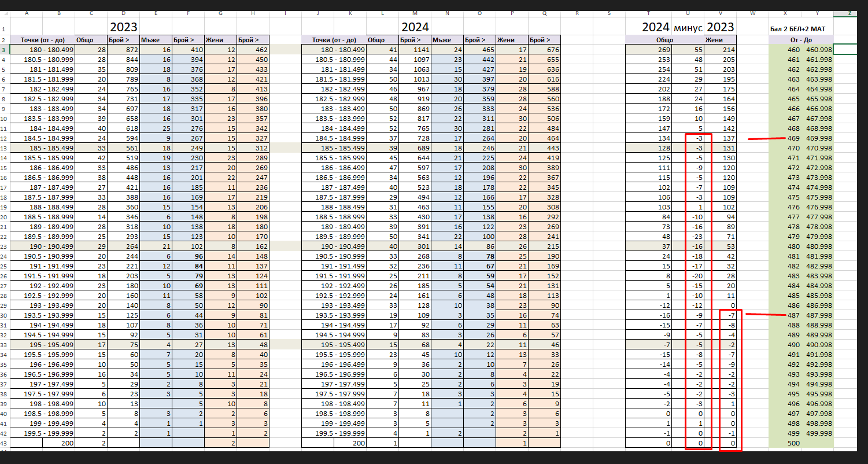Click the 'Точки (от - до)' header in 2024 table
Image resolution: width=868 pixels, height=464 pixels.
[333, 40]
